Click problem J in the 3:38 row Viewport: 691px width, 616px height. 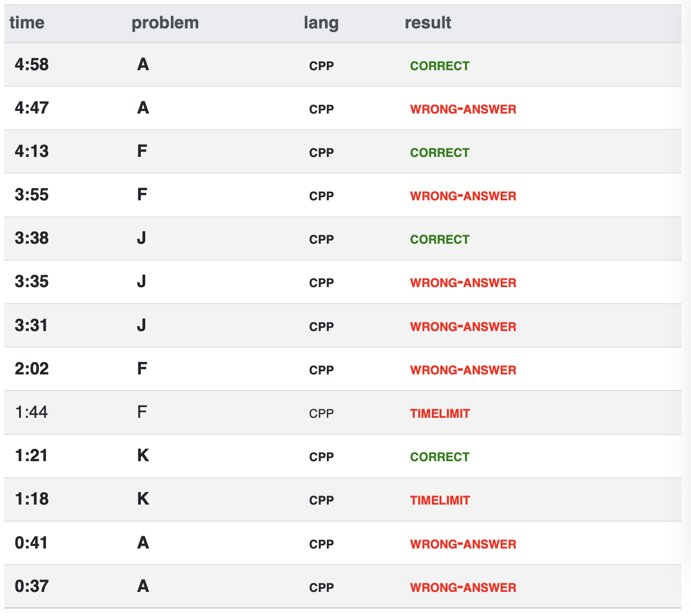pos(141,238)
